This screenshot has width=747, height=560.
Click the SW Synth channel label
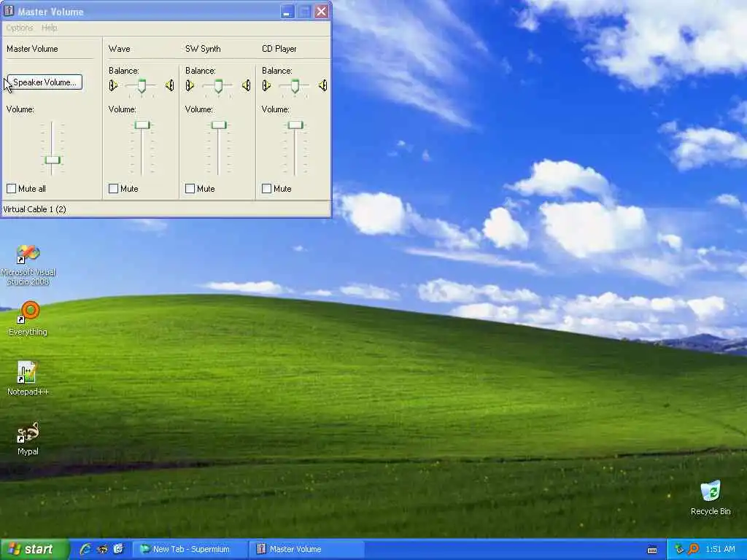[203, 49]
